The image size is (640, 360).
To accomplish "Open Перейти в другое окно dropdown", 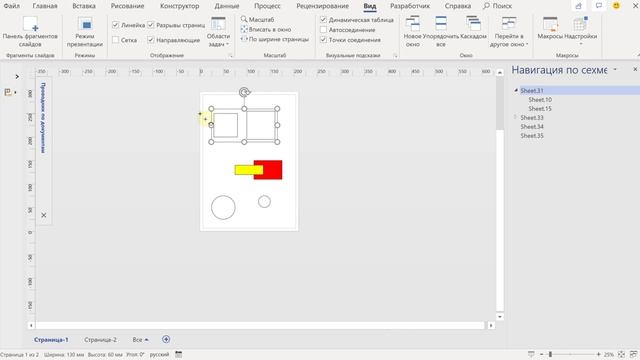I will (509, 32).
